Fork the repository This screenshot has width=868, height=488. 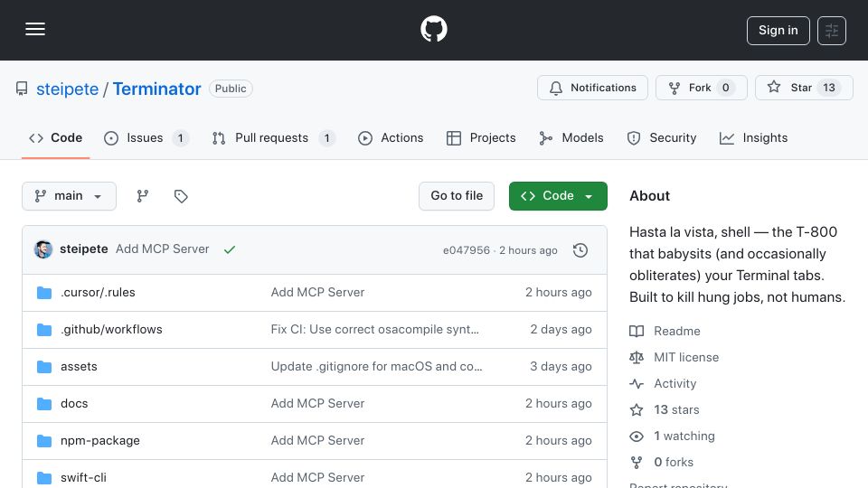pyautogui.click(x=701, y=88)
